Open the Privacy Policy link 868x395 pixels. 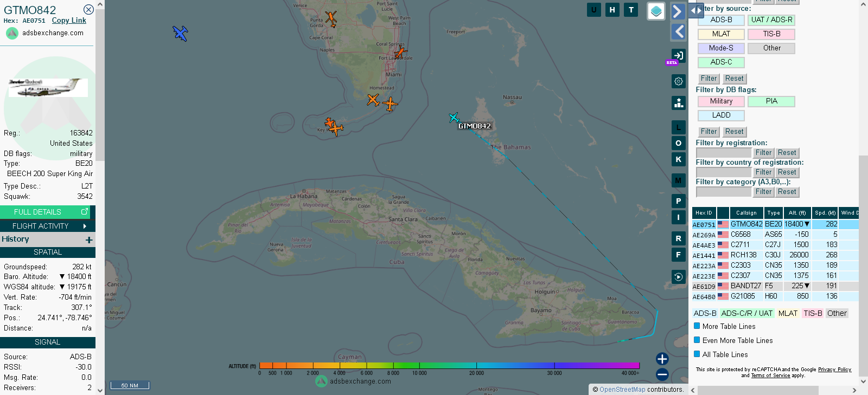834,370
